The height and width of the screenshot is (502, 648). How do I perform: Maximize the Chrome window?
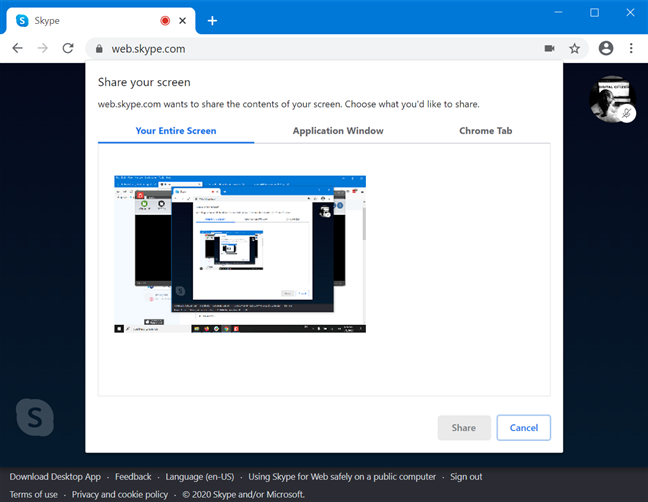click(594, 12)
